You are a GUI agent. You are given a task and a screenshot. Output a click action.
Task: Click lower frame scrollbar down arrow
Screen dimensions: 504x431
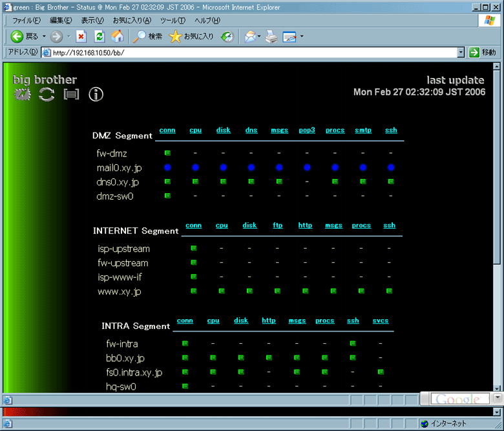tap(497, 412)
